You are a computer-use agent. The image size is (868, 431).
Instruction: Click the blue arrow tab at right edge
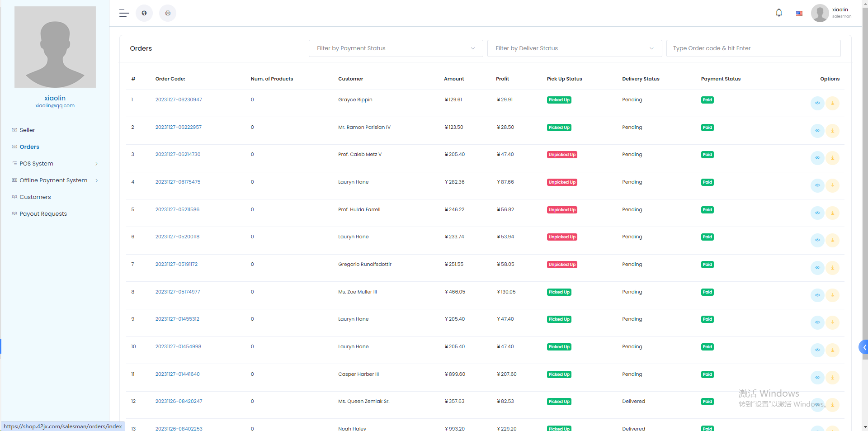(x=863, y=347)
